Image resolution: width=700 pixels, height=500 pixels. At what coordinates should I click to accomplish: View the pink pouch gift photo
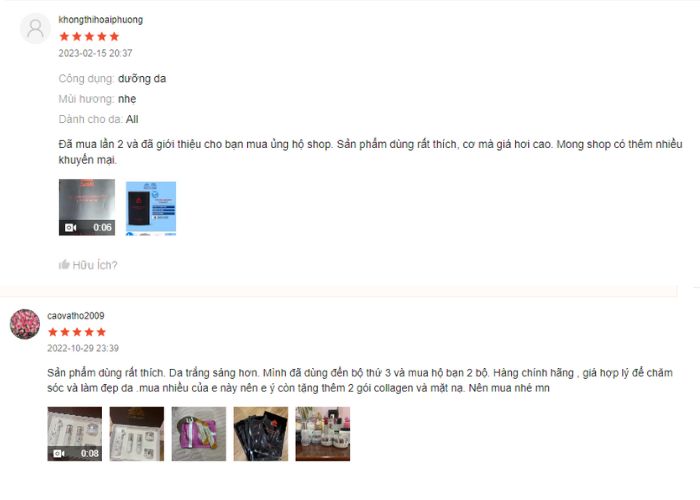pyautogui.click(x=199, y=433)
